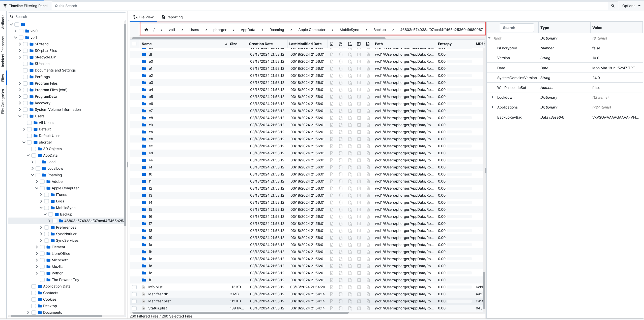Collapse the Apple Computer tree folder
Viewport: 644px width, 320px height.
tap(37, 188)
